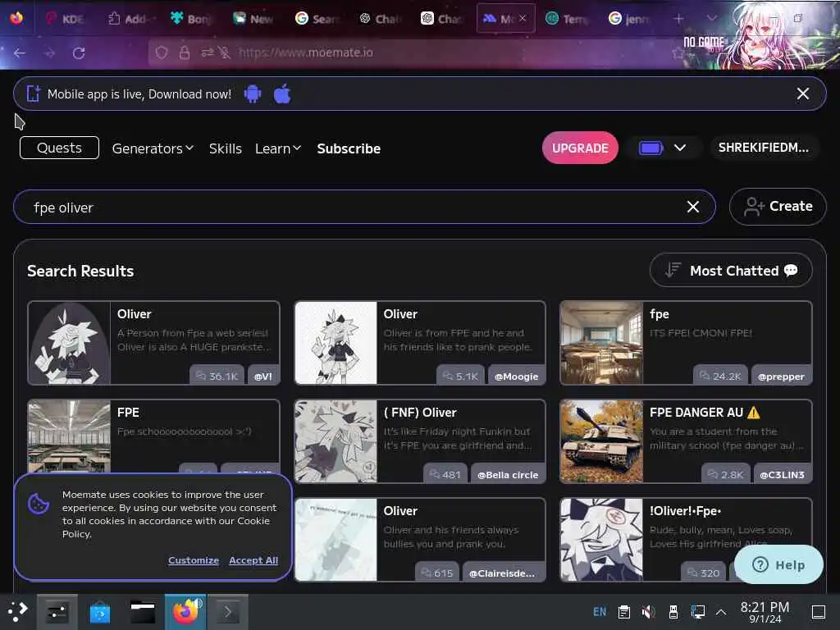Viewport: 840px width, 630px height.
Task: Open the shield tracking protection panel
Action: [162, 52]
